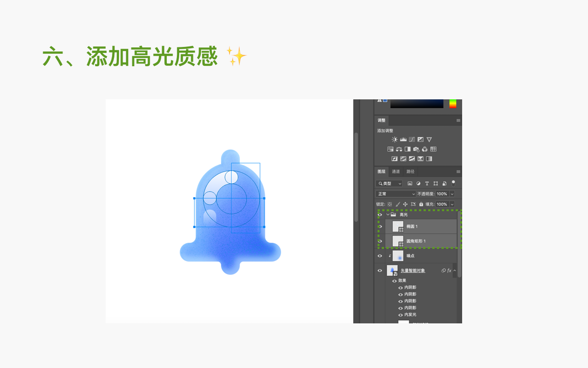Screen dimensions: 588x368
Task: Hide the 高光 group
Action: tap(380, 214)
